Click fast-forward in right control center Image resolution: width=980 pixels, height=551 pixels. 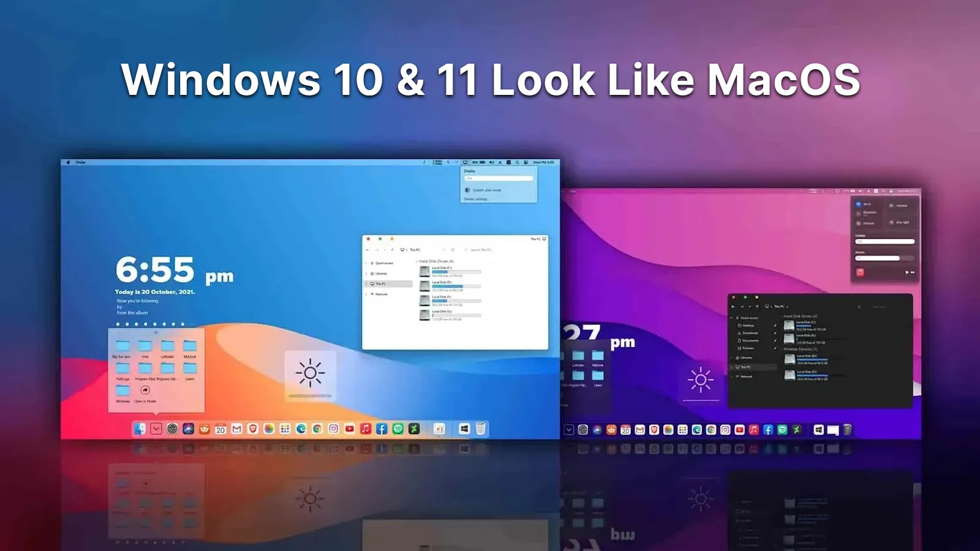point(913,272)
